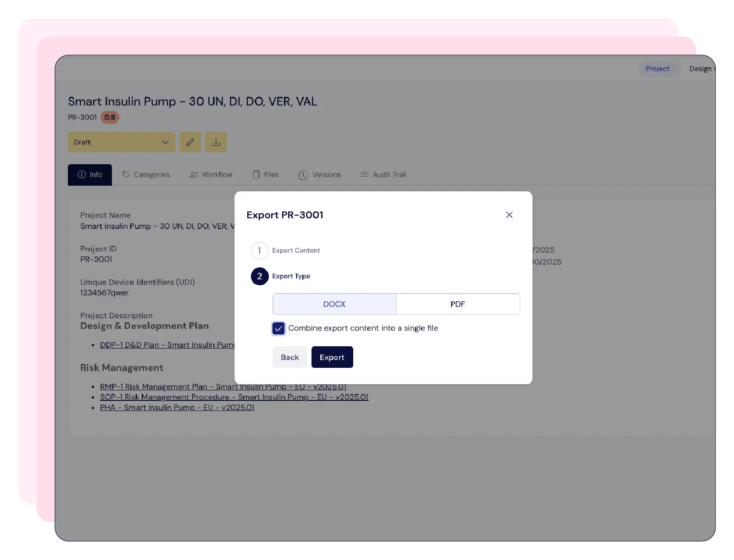Switch to the Project tab
The image size is (734, 560).
pyautogui.click(x=658, y=68)
